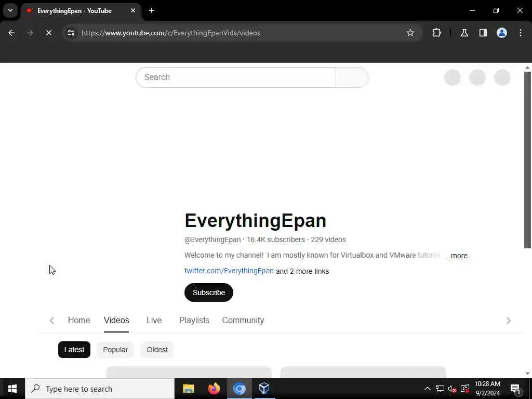
Task: Open a new browser tab
Action: pos(152,10)
